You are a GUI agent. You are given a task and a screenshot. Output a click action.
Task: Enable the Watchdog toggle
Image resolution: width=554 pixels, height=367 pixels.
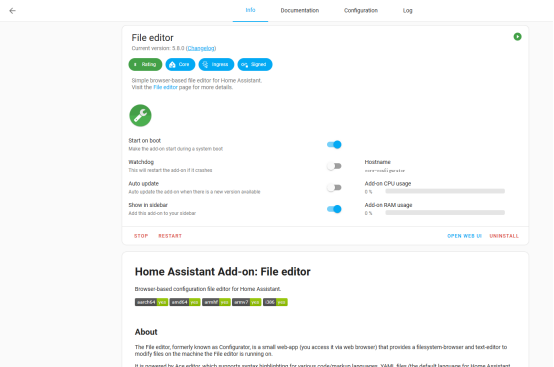(334, 166)
